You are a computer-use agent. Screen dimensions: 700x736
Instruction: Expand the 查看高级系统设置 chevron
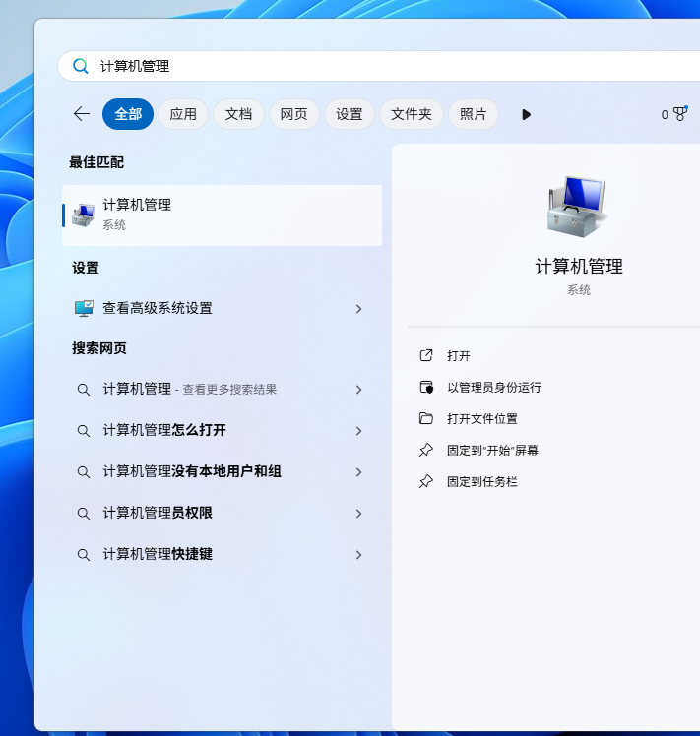(x=359, y=309)
